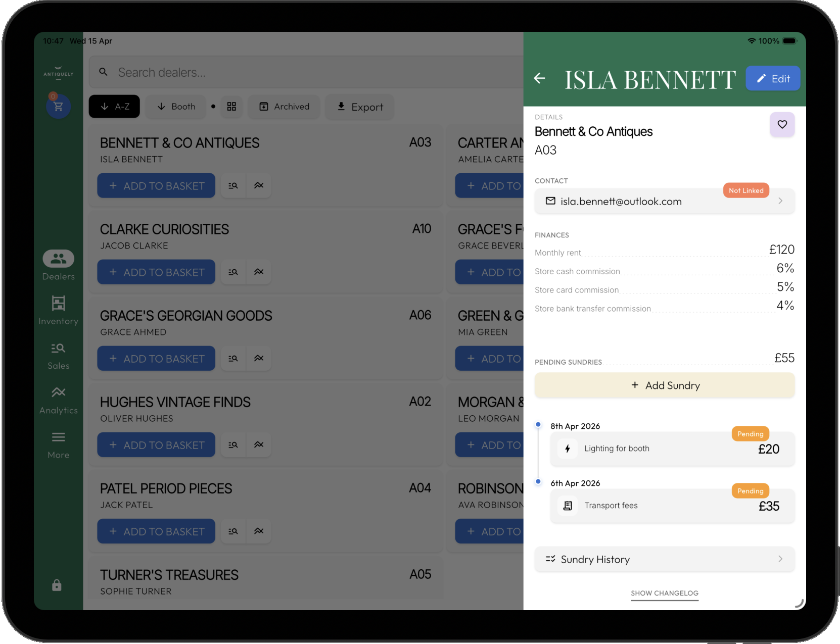Focus the Search dealers field
The height and width of the screenshot is (644, 840).
tap(306, 72)
